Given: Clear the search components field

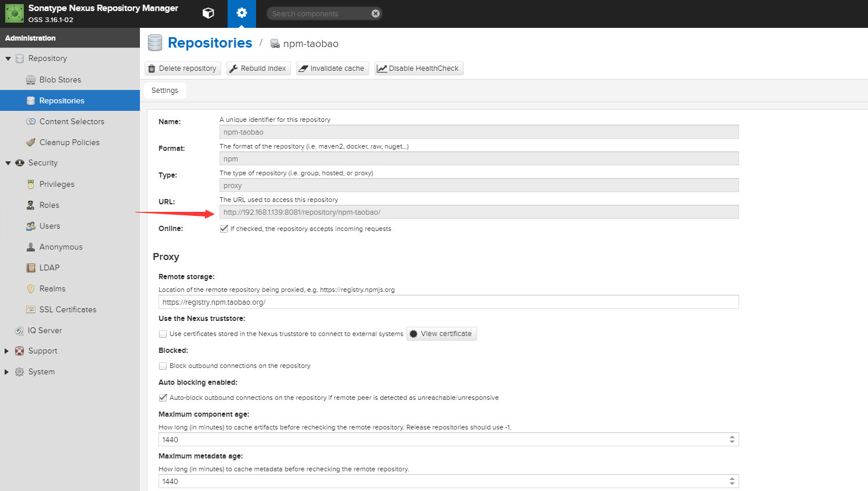Looking at the screenshot, I should coord(376,13).
